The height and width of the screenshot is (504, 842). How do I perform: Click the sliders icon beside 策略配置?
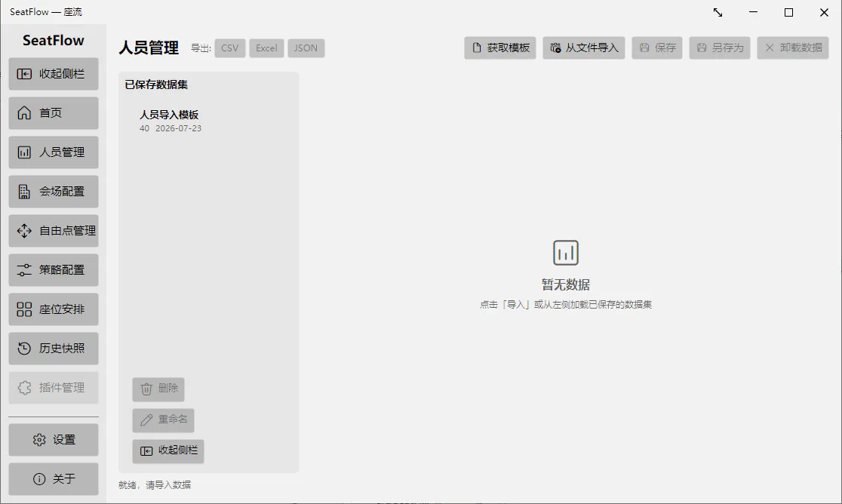coord(24,270)
